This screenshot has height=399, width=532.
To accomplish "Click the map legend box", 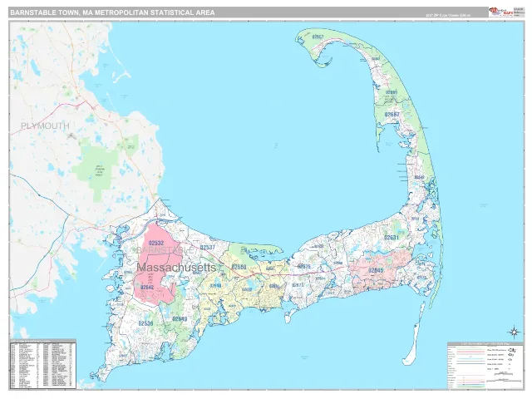I will pos(485,365).
